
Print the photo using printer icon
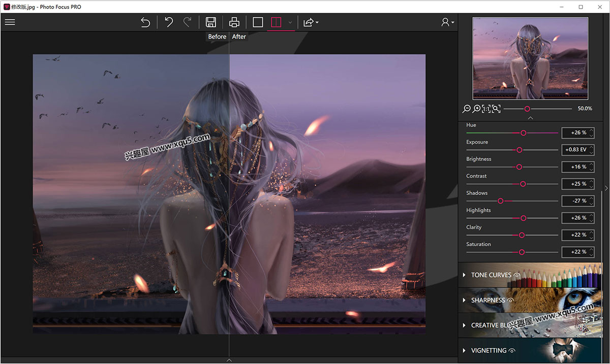coord(234,22)
